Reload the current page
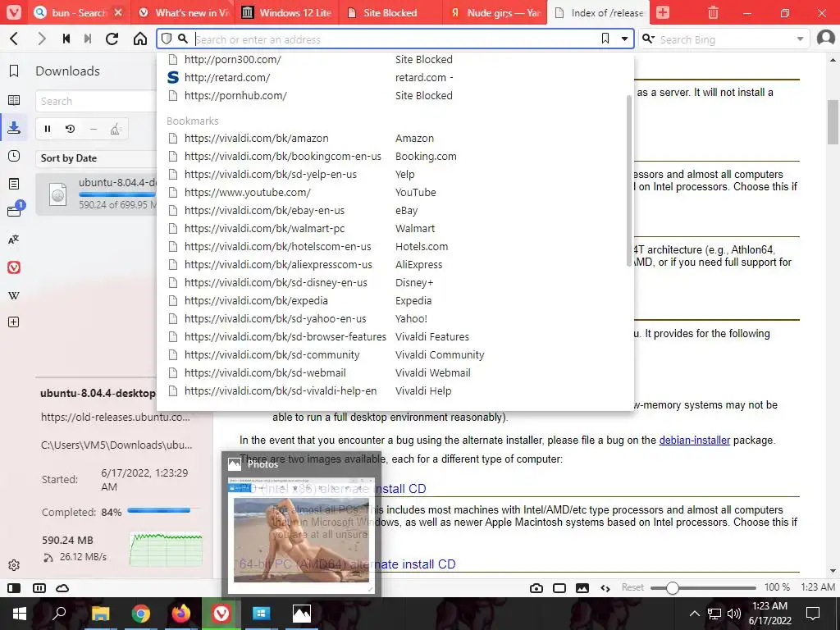Screen dimensions: 840x630 point(112,39)
